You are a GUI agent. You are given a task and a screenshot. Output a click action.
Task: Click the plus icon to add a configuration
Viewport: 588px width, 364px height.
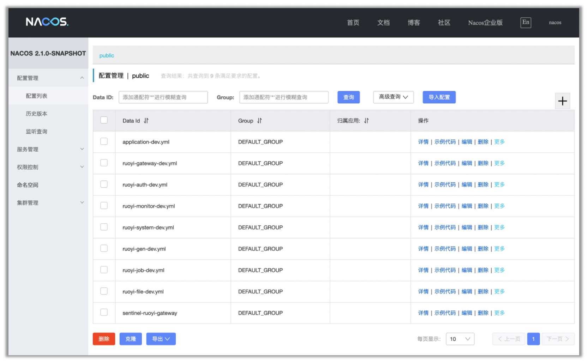pos(562,101)
